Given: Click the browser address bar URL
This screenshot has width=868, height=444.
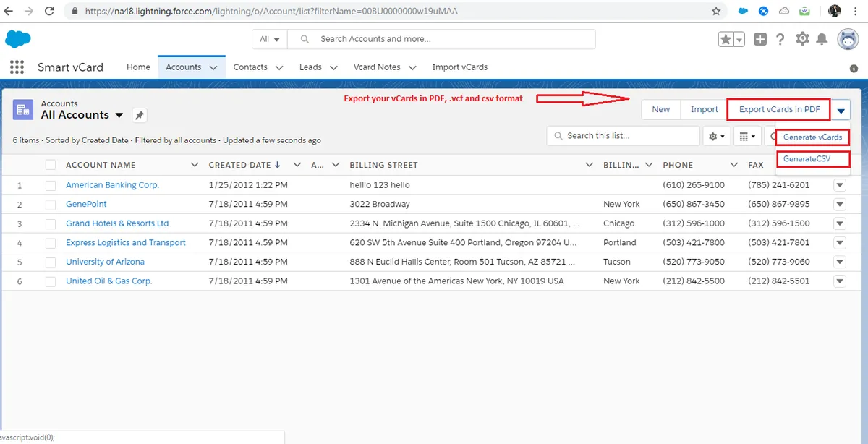Looking at the screenshot, I should pyautogui.click(x=271, y=12).
